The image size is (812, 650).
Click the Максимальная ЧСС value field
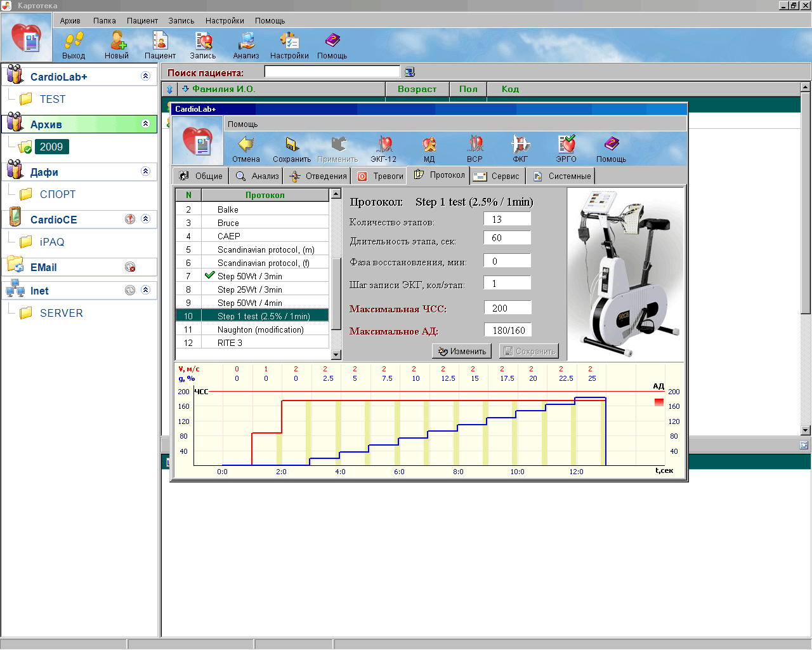[x=507, y=308]
